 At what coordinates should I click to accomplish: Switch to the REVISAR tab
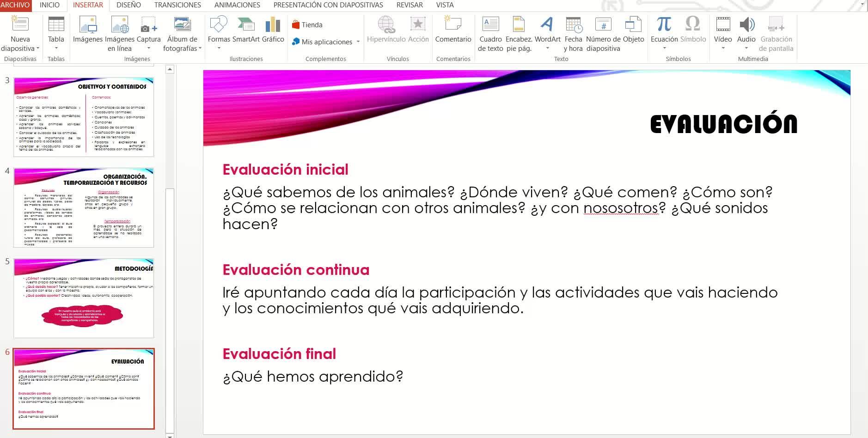(x=410, y=5)
